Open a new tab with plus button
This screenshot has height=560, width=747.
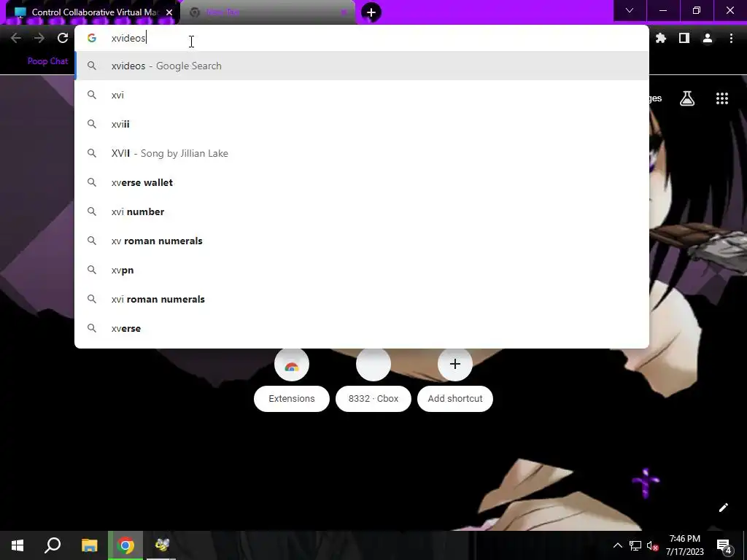pyautogui.click(x=371, y=12)
